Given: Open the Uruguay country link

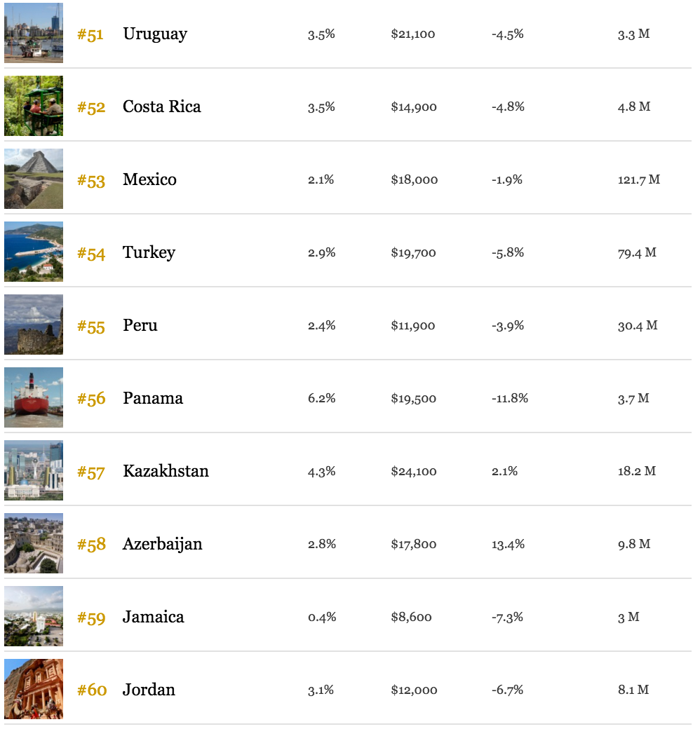Looking at the screenshot, I should (x=155, y=34).
